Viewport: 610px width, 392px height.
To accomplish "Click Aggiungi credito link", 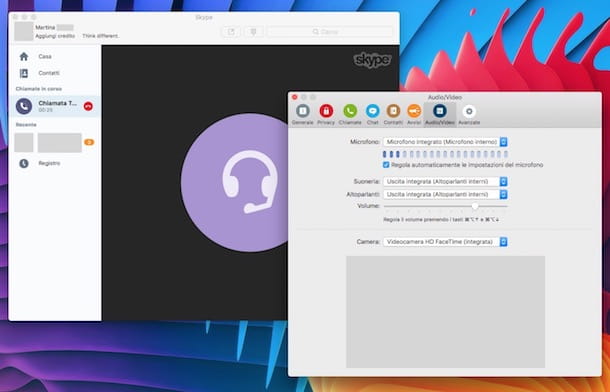I will (x=55, y=36).
